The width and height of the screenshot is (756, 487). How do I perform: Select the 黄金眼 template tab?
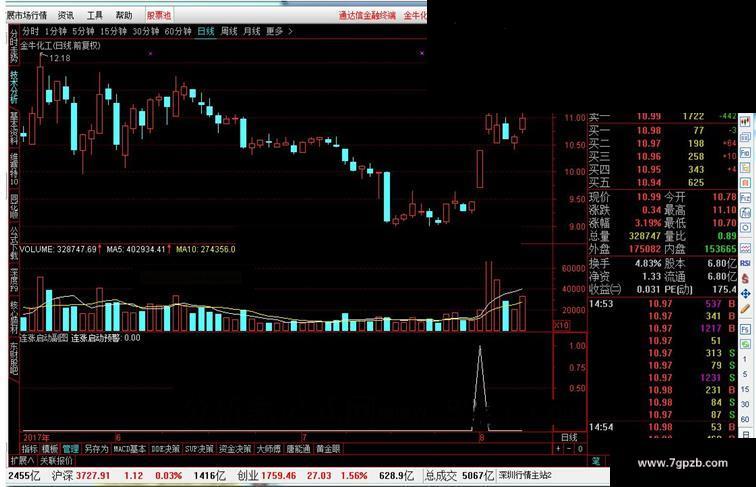point(328,449)
